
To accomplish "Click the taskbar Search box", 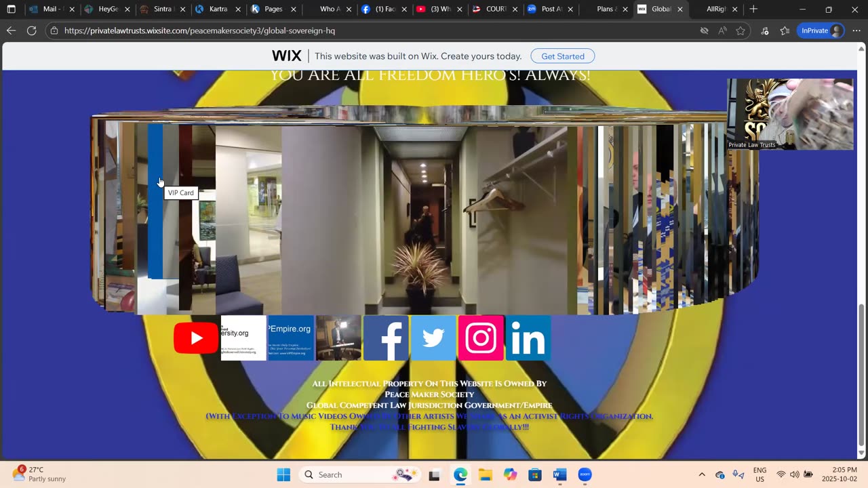I will point(360,474).
